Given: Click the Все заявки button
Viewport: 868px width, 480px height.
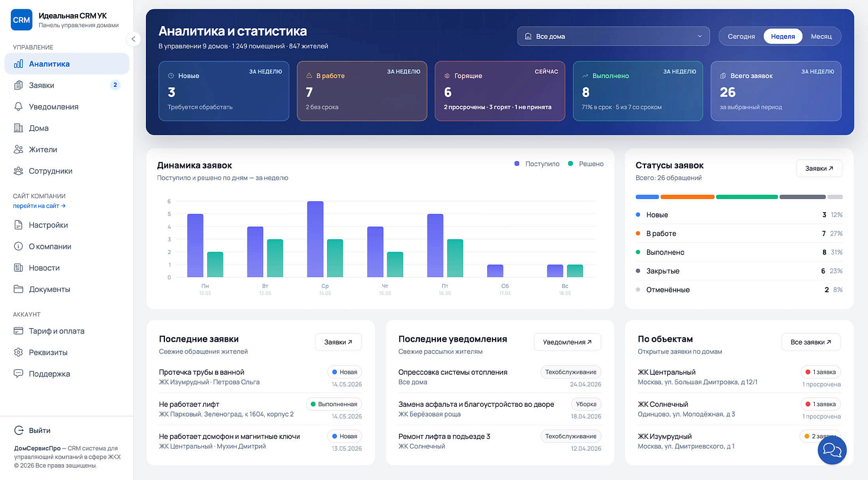Looking at the screenshot, I should (x=811, y=342).
